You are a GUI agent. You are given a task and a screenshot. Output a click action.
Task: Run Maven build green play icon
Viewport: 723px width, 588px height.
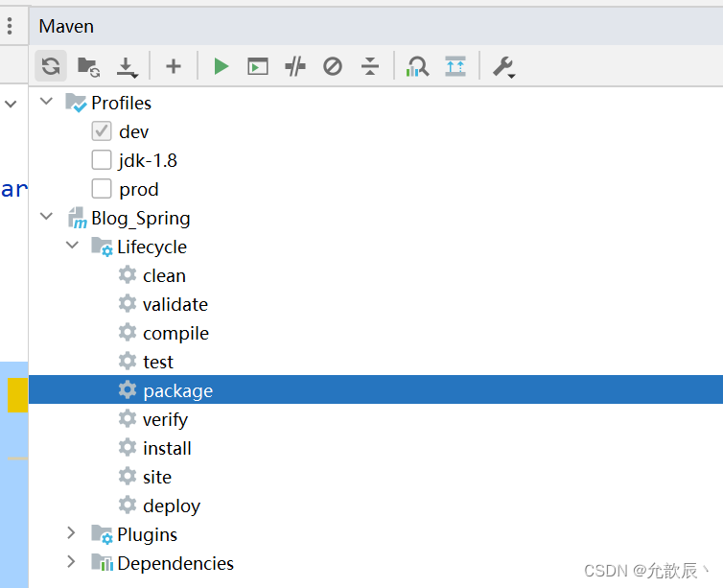[x=222, y=66]
